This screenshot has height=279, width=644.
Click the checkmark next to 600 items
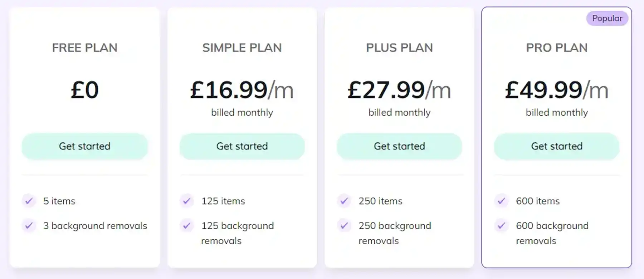[x=501, y=201]
